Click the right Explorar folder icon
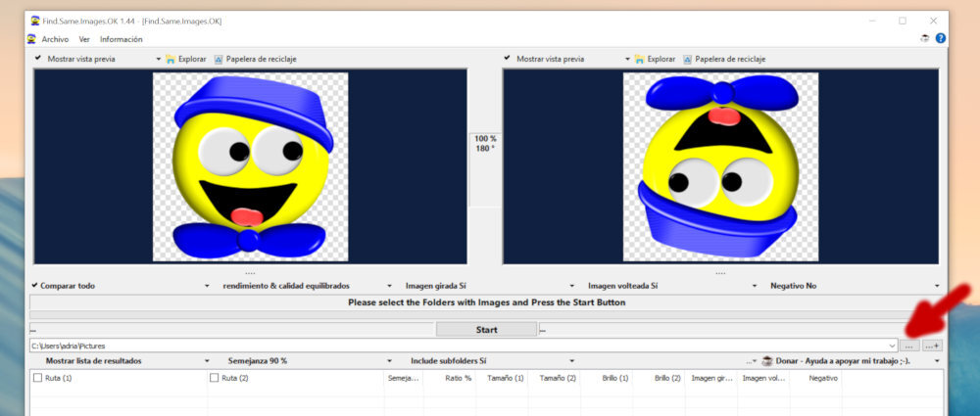This screenshot has height=416, width=980. coord(640,59)
